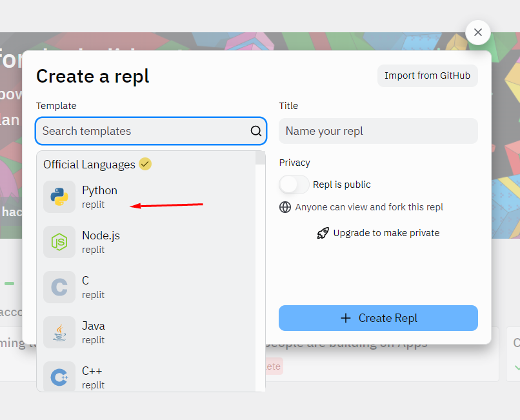Viewport: 520px width, 420px height.
Task: Click the plus icon on Create Repl
Action: click(x=346, y=318)
